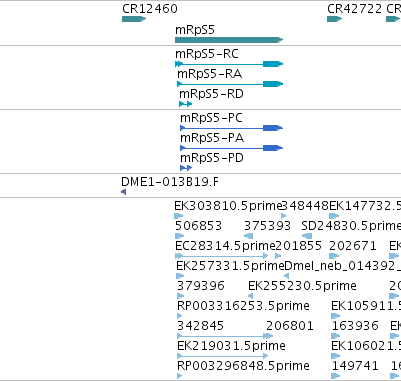Click the EC28314.5prime aligned feature line

point(221,256)
